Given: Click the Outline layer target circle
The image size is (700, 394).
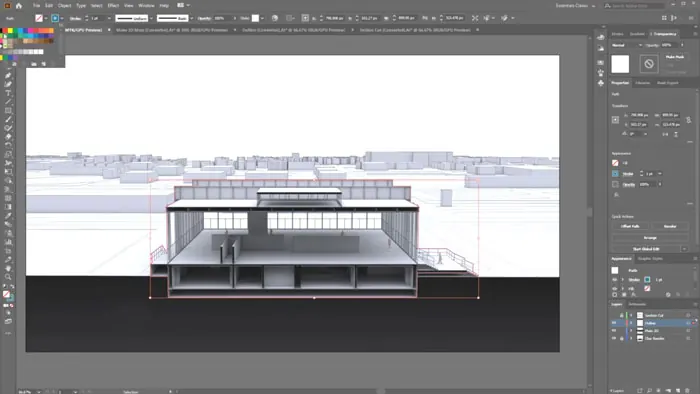Looking at the screenshot, I should click(x=688, y=323).
